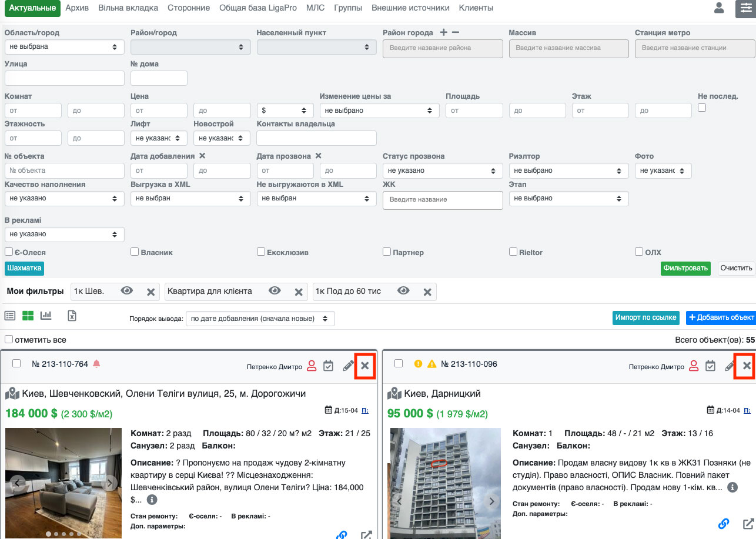This screenshot has width=756, height=539.
Task: Open description info icon for 95 000 $ listing
Action: pos(732,487)
